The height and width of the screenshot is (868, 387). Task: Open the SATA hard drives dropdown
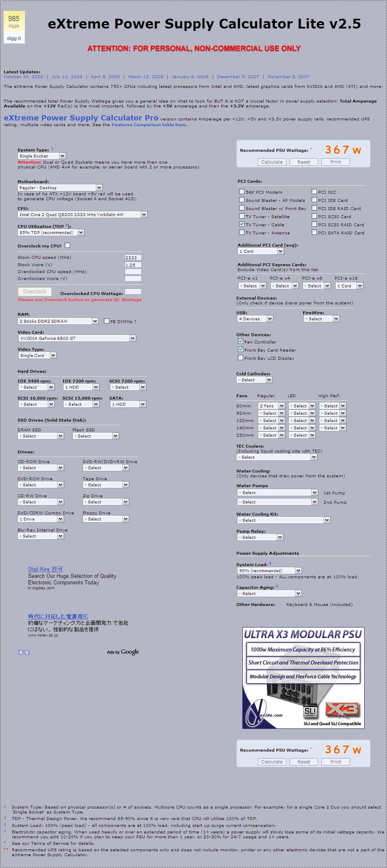[128, 404]
